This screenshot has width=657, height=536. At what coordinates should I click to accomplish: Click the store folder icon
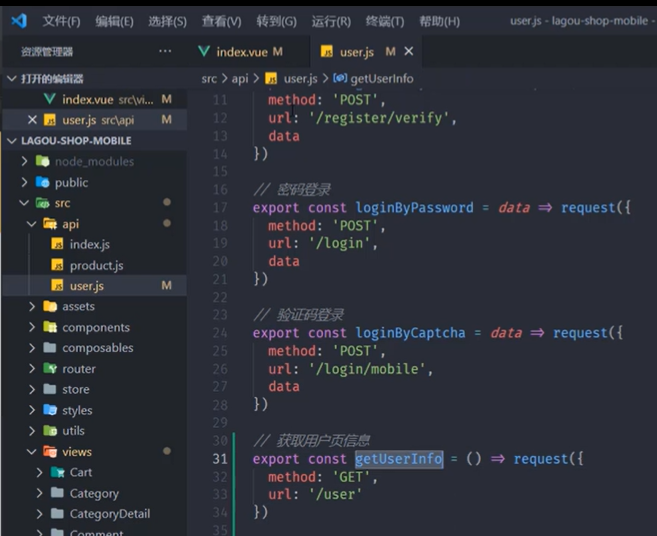[50, 389]
